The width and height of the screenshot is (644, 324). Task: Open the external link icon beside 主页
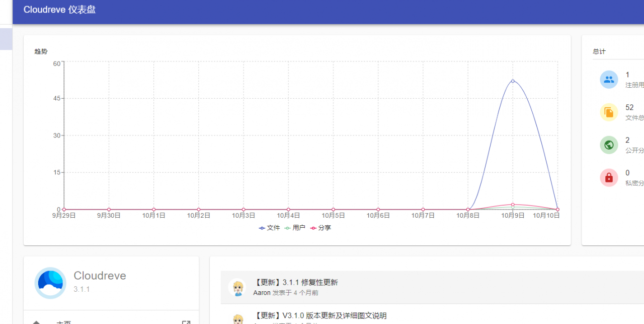[x=186, y=323]
